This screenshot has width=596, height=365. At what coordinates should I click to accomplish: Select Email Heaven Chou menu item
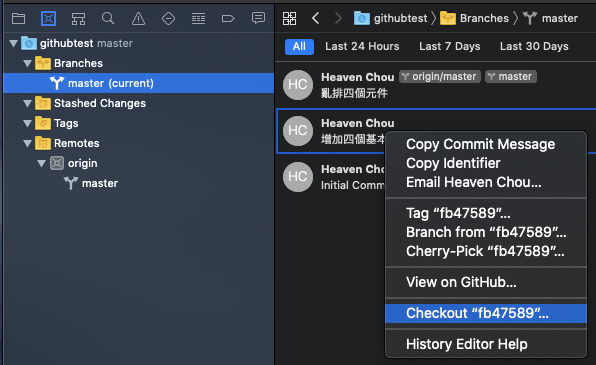pos(486,182)
